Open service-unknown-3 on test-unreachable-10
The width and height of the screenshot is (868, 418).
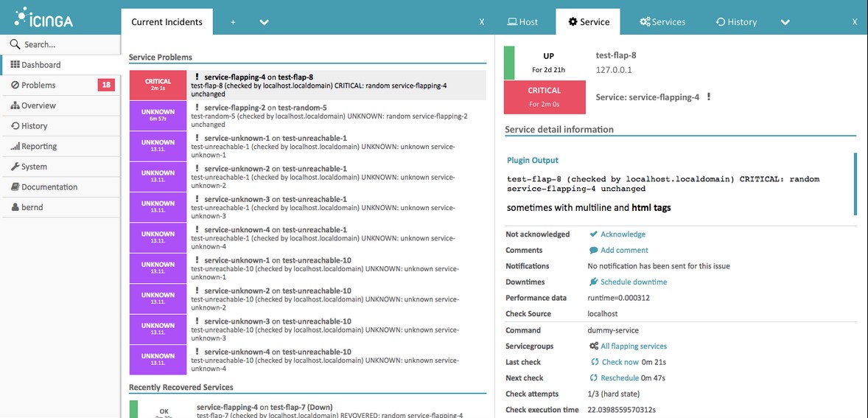coord(278,321)
